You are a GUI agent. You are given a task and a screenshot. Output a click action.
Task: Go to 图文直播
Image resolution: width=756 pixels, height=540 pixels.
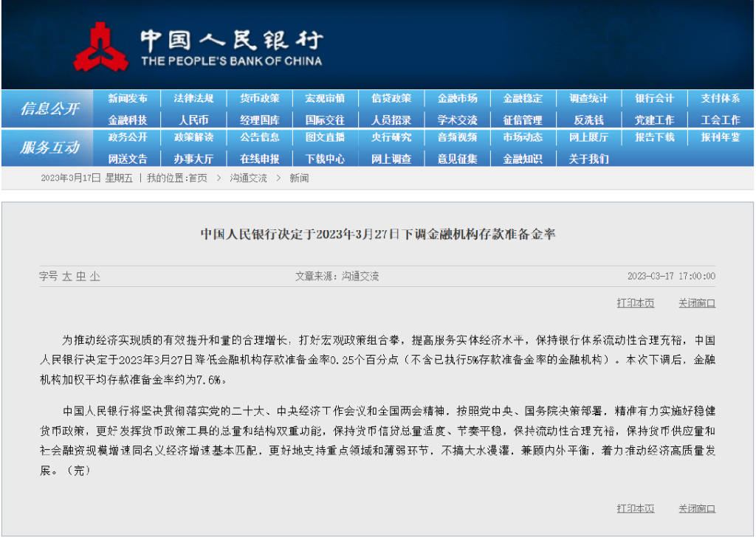(x=326, y=137)
